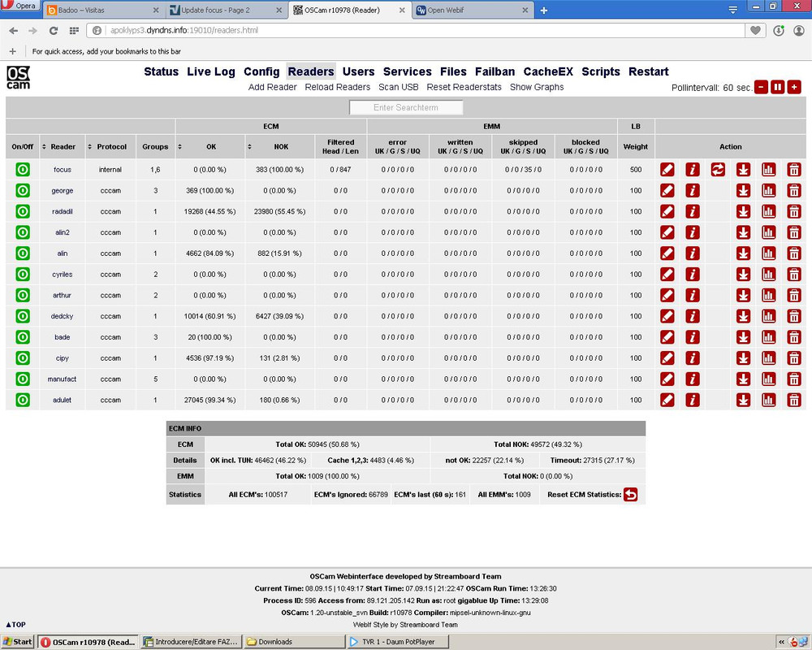Edit cyriles reader with pencil icon
Image resolution: width=812 pixels, height=650 pixels.
(667, 274)
